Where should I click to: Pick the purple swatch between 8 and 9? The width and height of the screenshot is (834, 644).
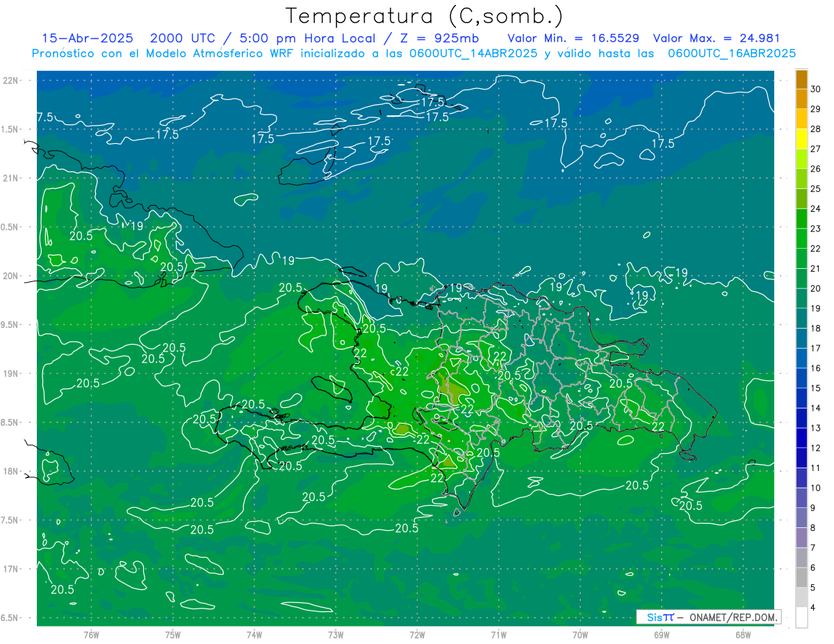pos(801,518)
